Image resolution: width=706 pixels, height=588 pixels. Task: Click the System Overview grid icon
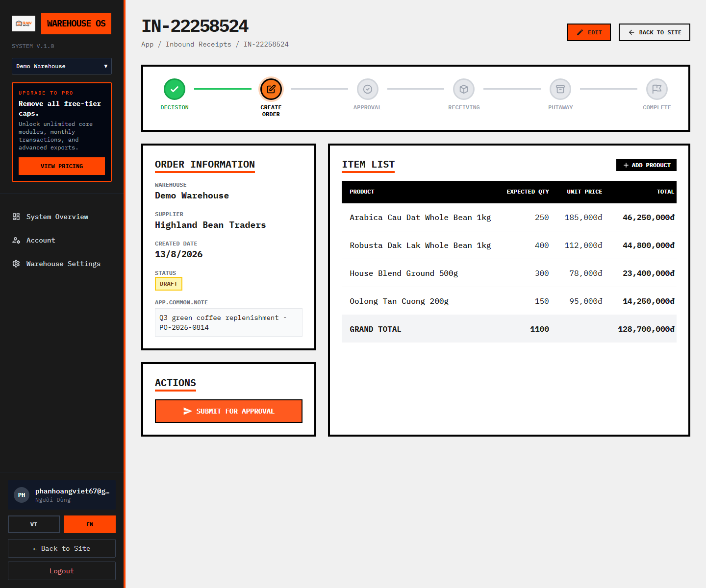click(16, 217)
